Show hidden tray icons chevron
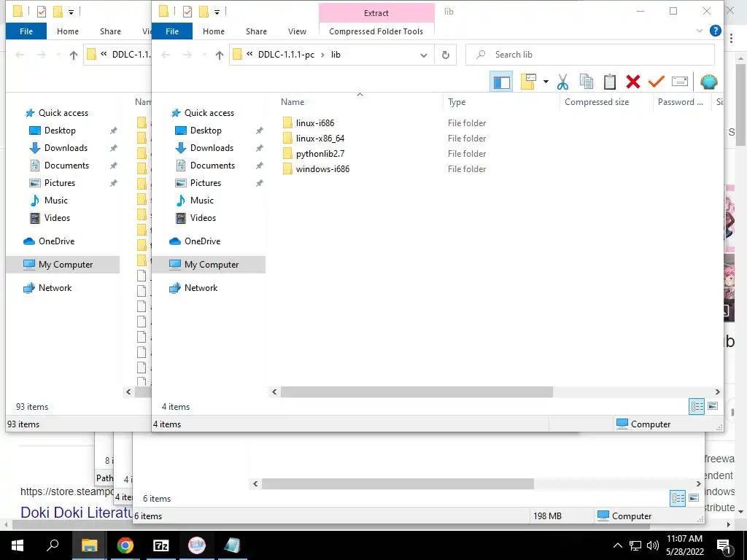 (617, 545)
